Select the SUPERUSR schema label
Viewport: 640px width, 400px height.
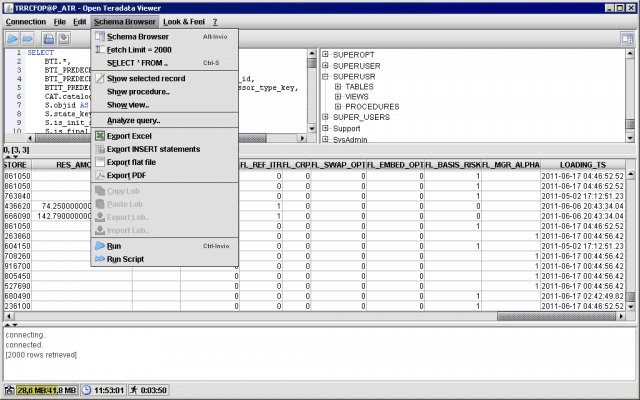pyautogui.click(x=354, y=77)
